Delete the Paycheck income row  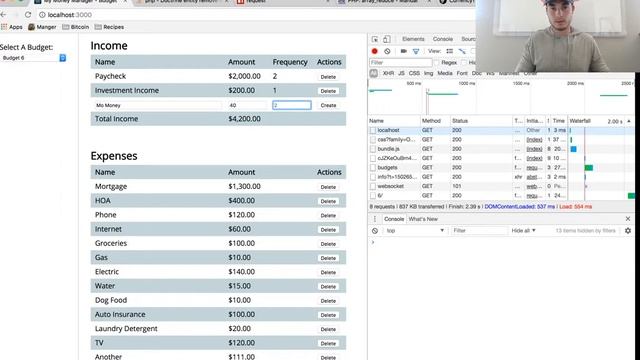[x=328, y=77]
